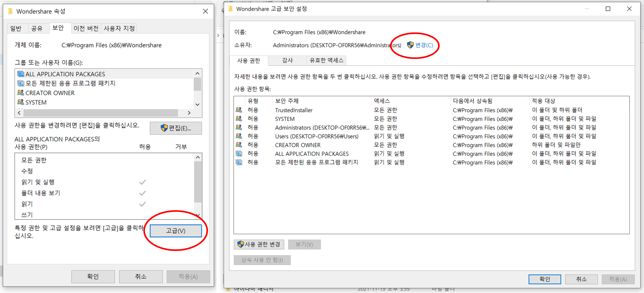The height and width of the screenshot is (293, 644).
Task: Open the 유효한 액세스 tab
Action: [326, 60]
